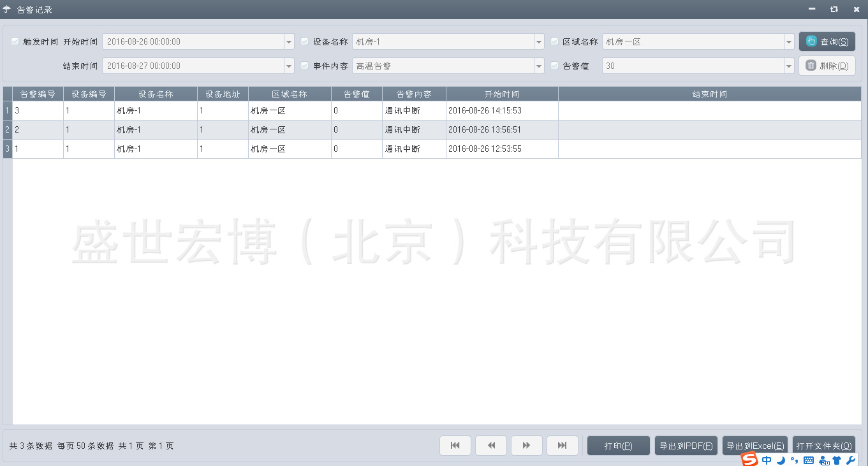Minimize the 告警记录 window
This screenshot has height=466, width=868.
[x=812, y=10]
